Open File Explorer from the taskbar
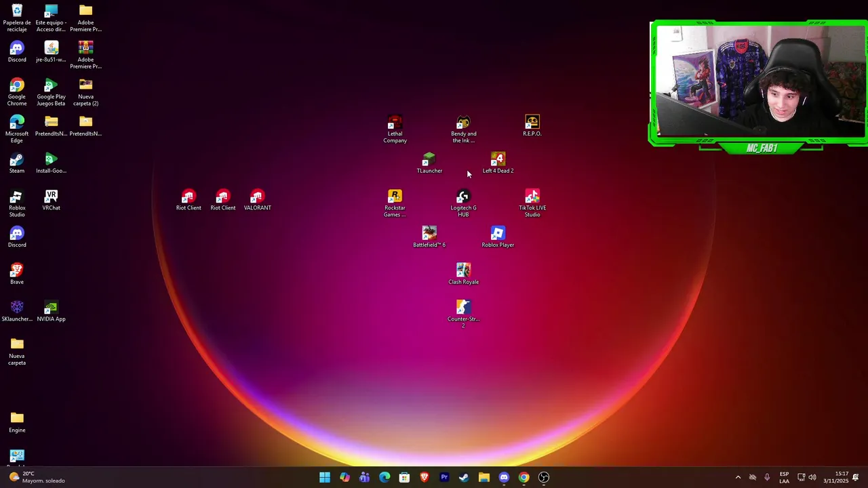The width and height of the screenshot is (868, 488). [x=484, y=477]
